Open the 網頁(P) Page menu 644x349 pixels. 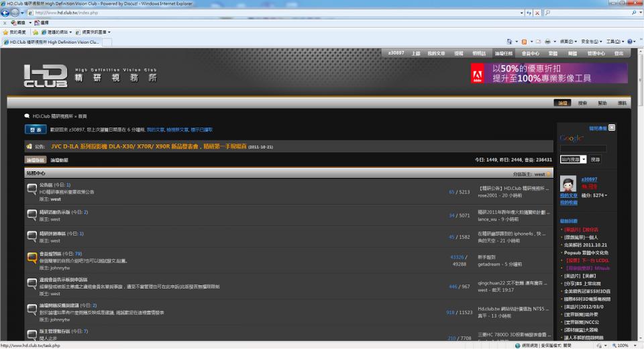[x=568, y=42]
